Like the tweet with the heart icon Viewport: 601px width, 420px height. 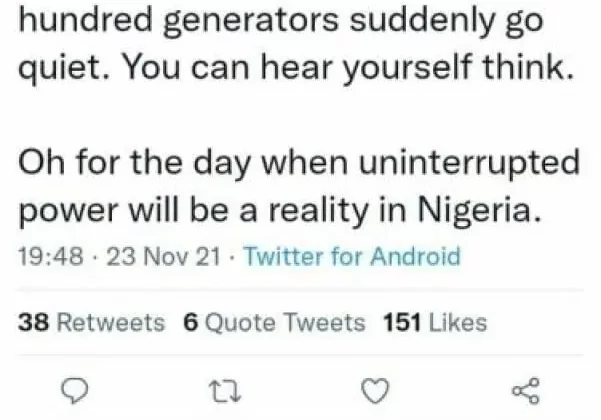pyautogui.click(x=372, y=390)
